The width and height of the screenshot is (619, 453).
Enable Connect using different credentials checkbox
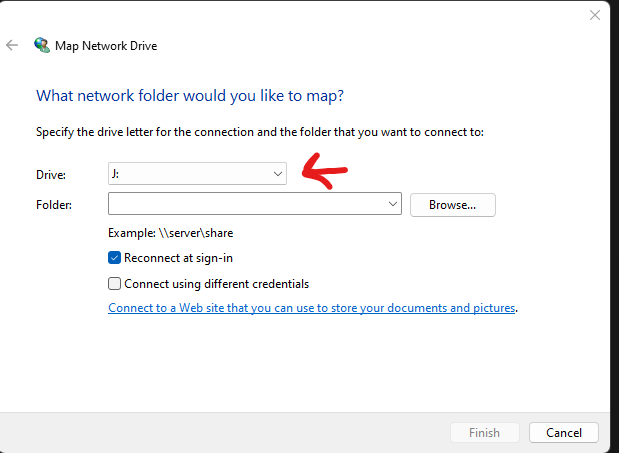pos(114,284)
